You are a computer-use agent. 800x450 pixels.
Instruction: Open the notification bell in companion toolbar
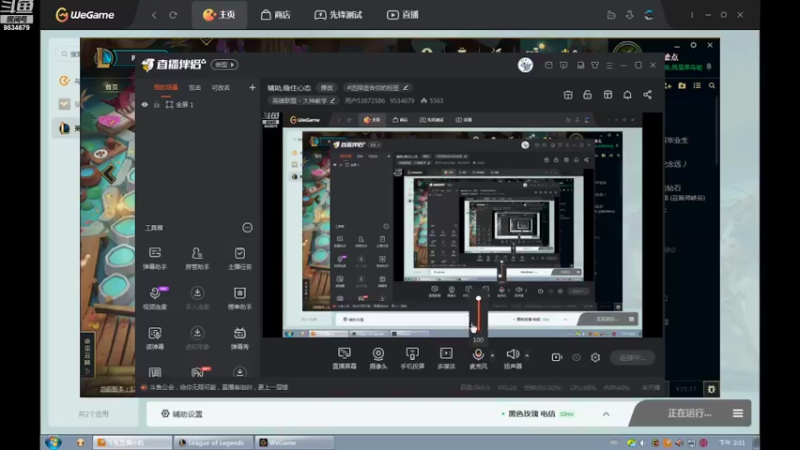628,95
